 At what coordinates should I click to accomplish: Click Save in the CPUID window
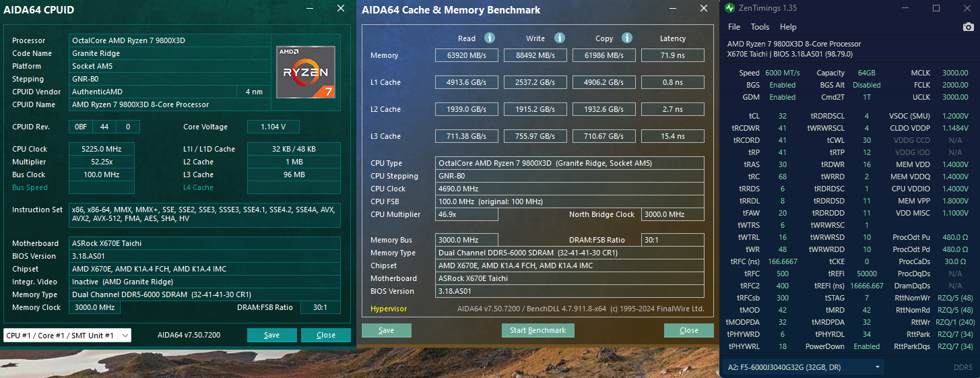coord(271,335)
